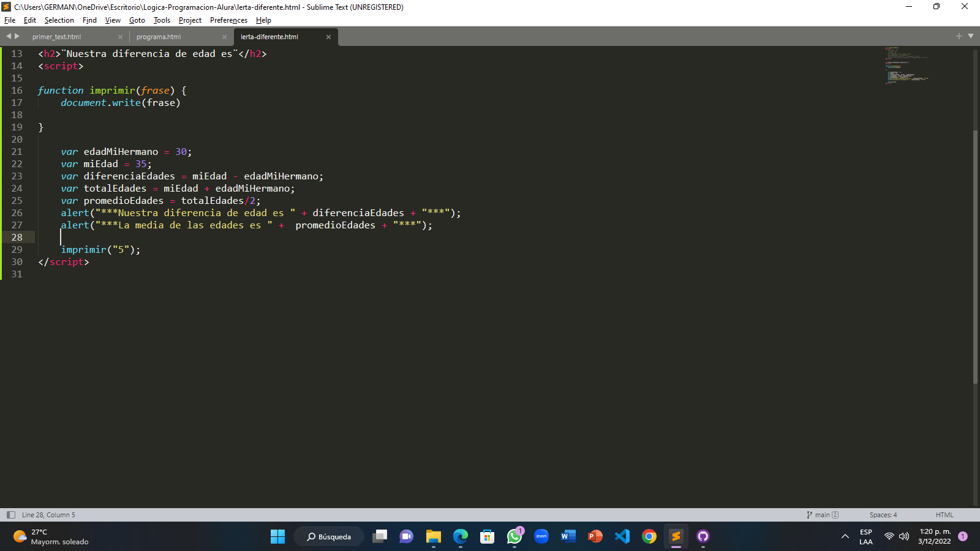The image size is (980, 551).
Task: Open the Windows Start menu
Action: [277, 537]
